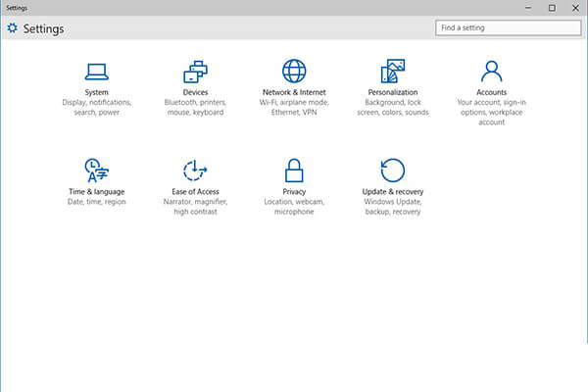This screenshot has height=392, width=588.
Task: Open the System laptop icon
Action: coord(97,72)
